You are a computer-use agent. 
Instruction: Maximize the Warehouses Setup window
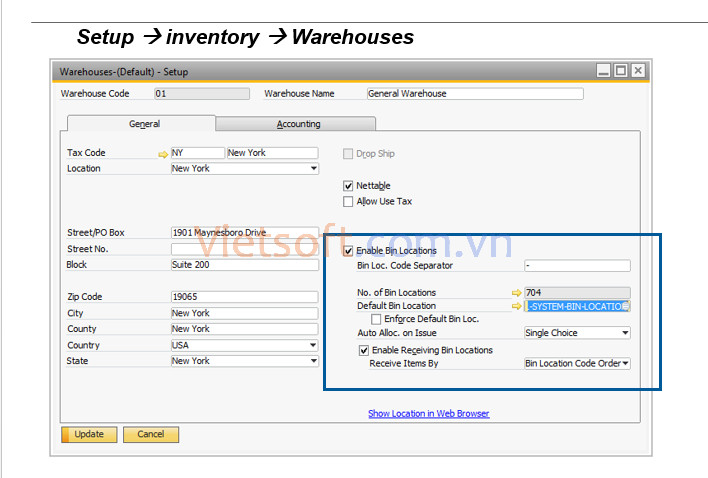coord(621,71)
